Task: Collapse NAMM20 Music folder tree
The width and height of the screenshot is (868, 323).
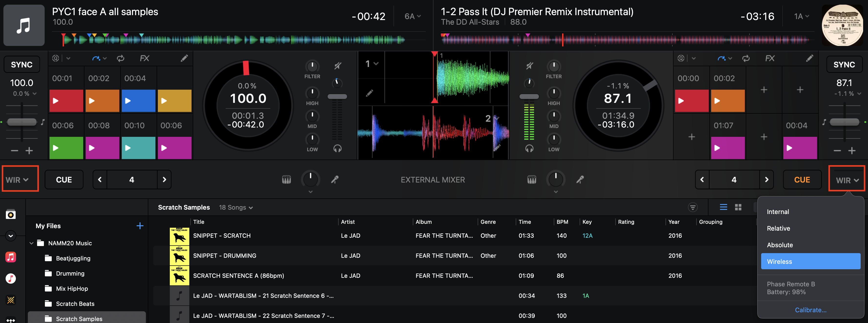Action: [31, 243]
